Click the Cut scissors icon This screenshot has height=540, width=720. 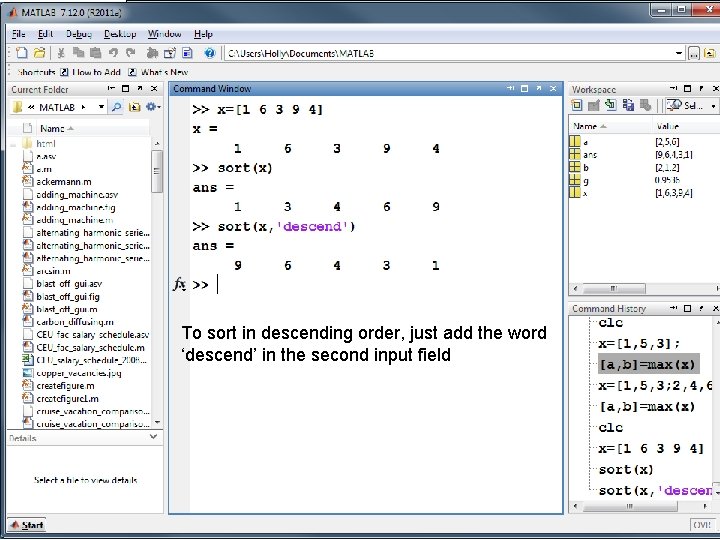(x=61, y=53)
